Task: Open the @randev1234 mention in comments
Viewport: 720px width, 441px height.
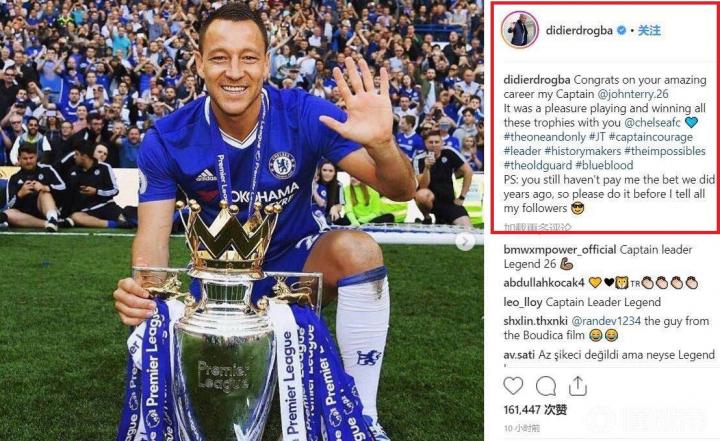Action: (x=606, y=321)
